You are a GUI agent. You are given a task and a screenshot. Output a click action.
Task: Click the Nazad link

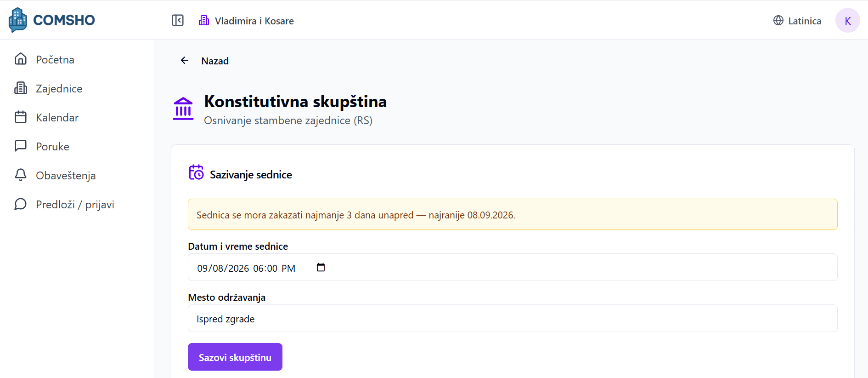coord(215,61)
